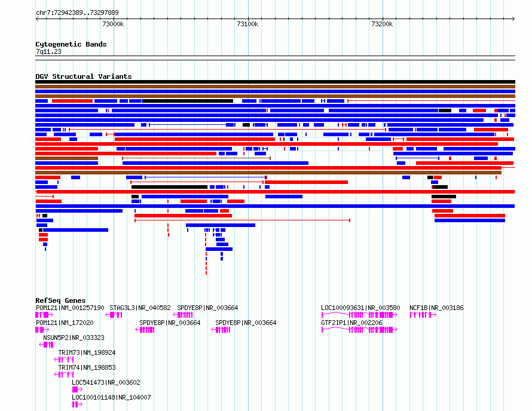This screenshot has width=532, height=411.
Task: Click the 73200k scale tick label
Action: (382, 24)
